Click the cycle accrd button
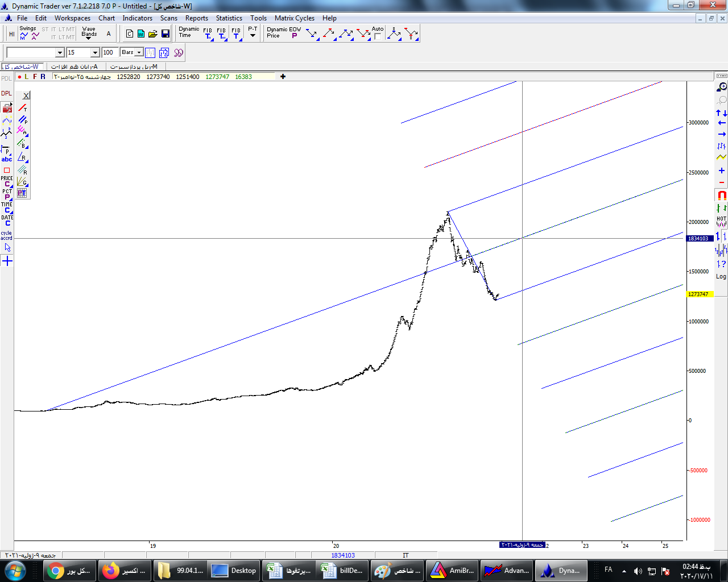 (6, 235)
